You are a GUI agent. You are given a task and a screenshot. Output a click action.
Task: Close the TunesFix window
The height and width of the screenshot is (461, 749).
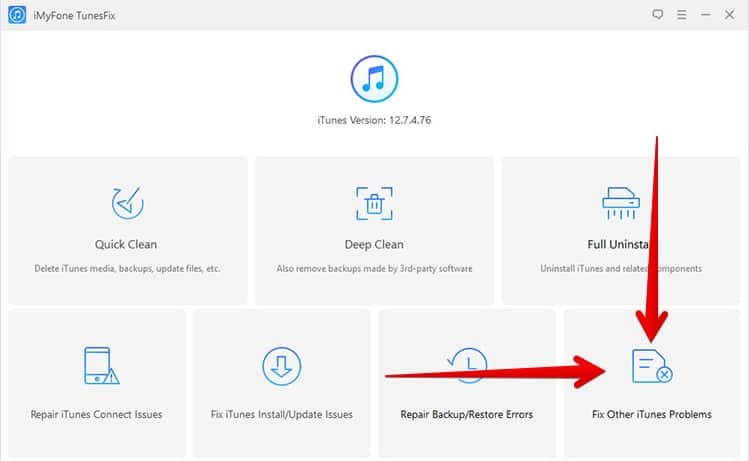tap(729, 15)
